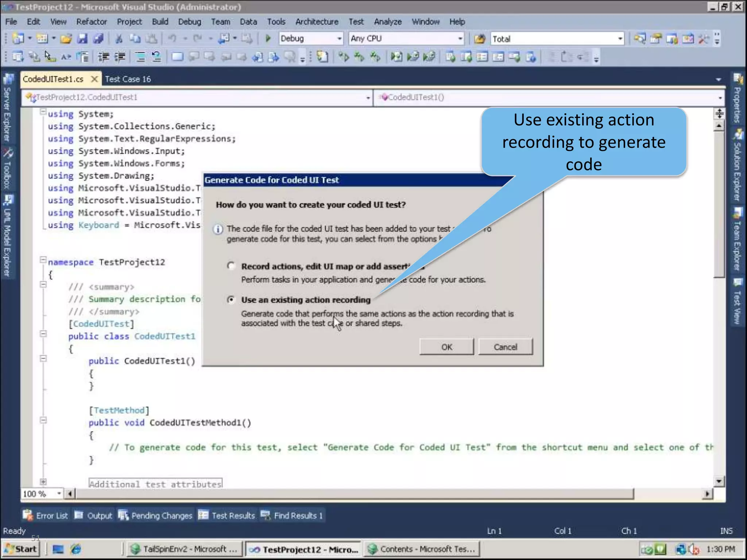Click the Open File folder icon

[x=66, y=38]
